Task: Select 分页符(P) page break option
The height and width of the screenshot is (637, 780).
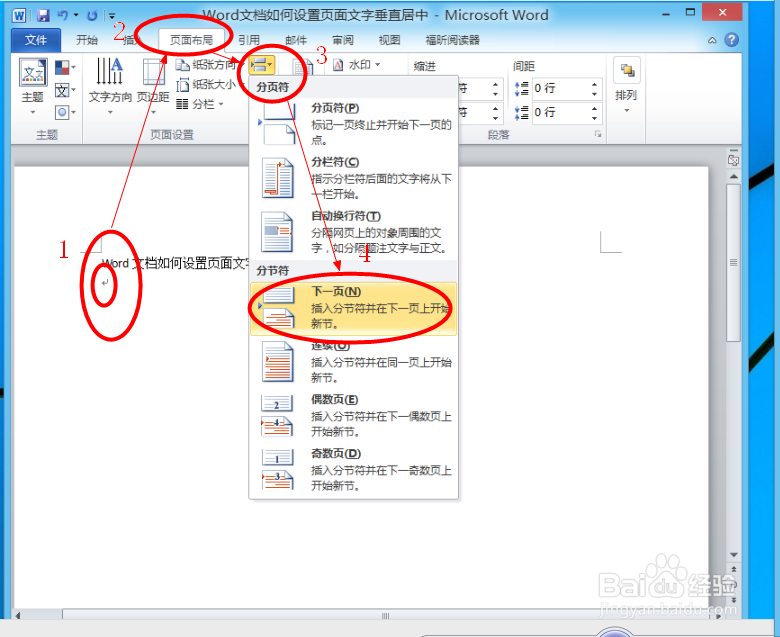Action: click(354, 124)
